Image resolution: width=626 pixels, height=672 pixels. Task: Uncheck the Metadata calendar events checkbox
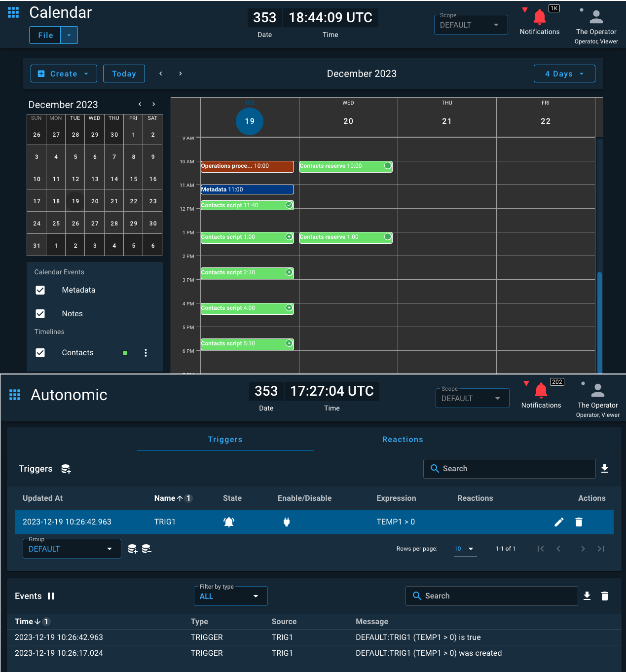40,290
